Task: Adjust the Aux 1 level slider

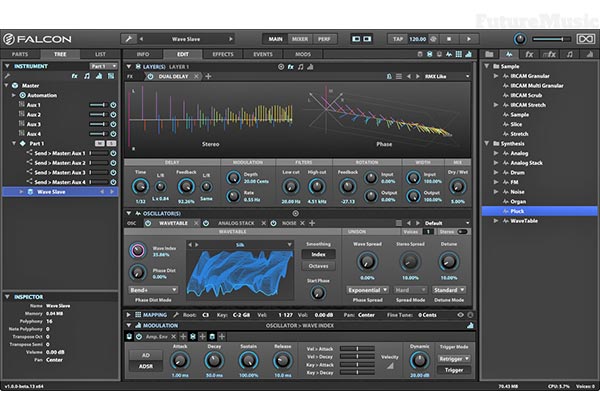Action: click(99, 105)
